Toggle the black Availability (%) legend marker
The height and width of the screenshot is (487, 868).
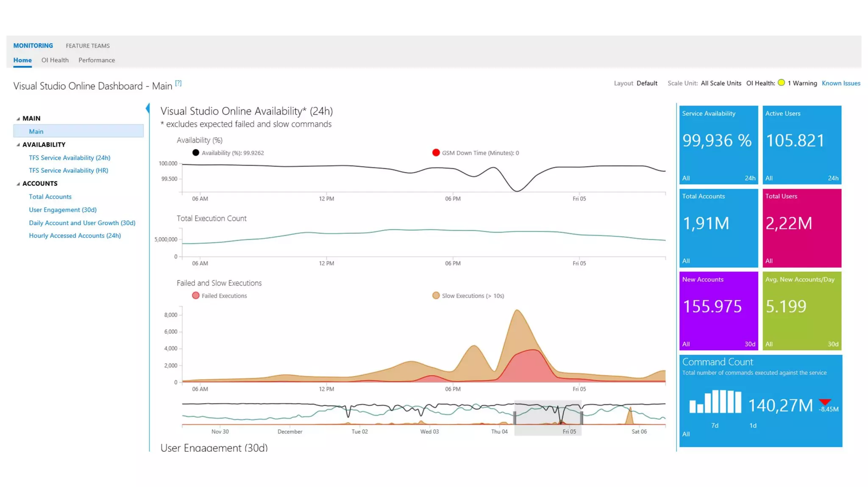click(195, 153)
